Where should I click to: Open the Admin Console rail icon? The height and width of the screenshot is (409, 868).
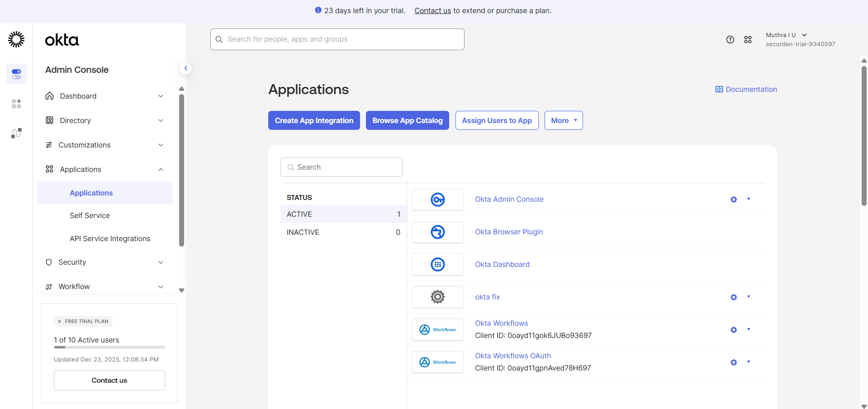(16, 74)
